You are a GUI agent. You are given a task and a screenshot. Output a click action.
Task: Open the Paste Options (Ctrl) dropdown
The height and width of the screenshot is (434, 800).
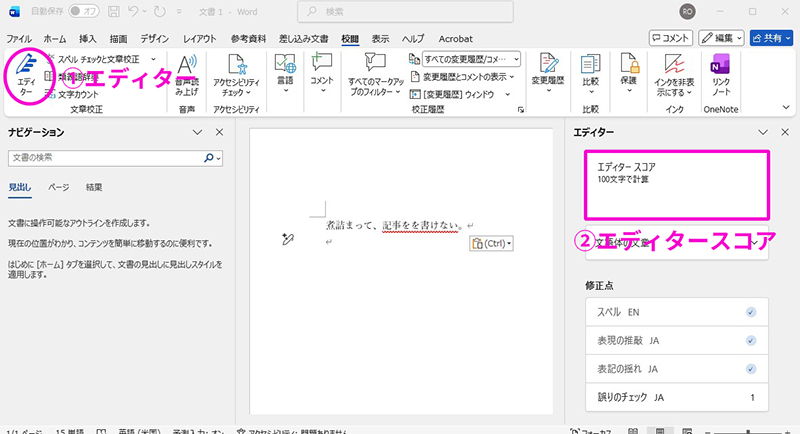click(x=490, y=243)
